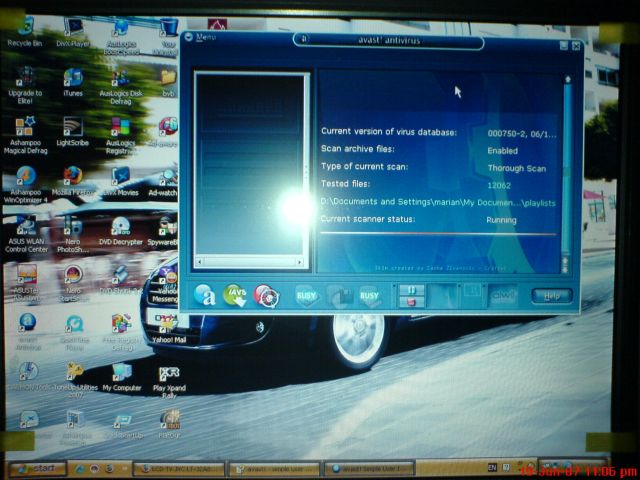Open iTunes desktop icon

pos(73,82)
